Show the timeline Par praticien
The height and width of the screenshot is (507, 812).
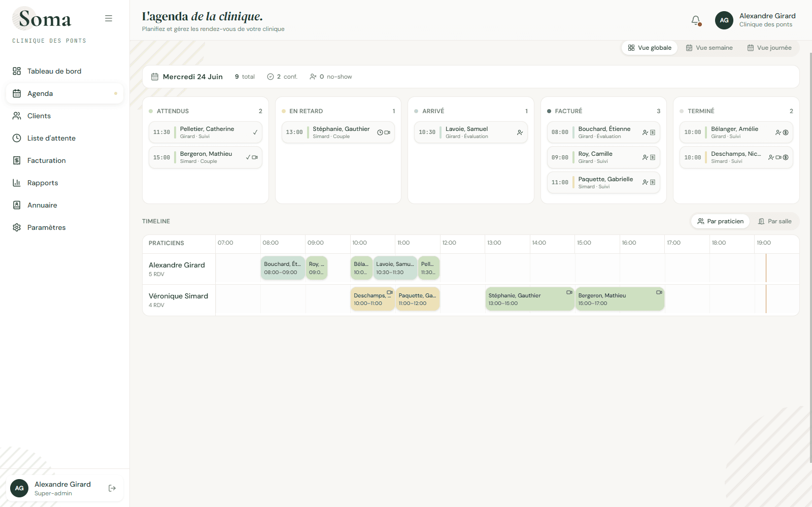[720, 221]
